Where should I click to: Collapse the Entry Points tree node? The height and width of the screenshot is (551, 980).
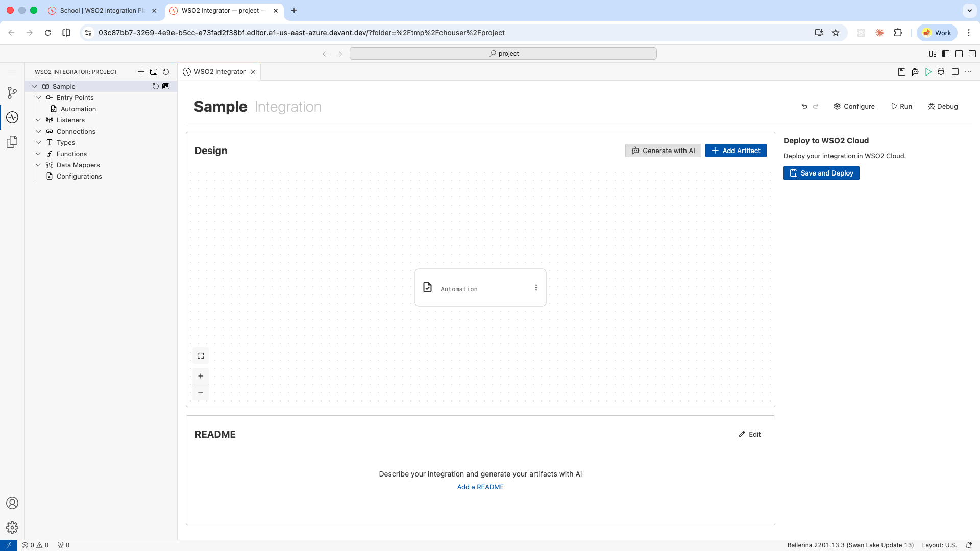point(38,97)
